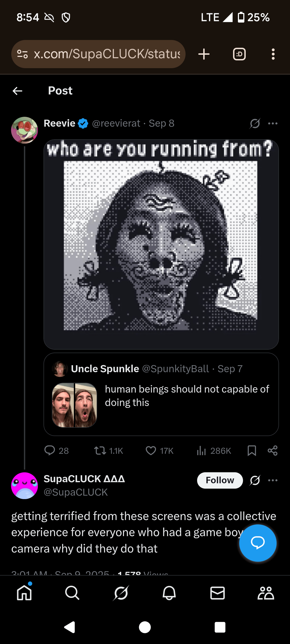This screenshot has height=644, width=290.
Task: Like Reevie's post with 17K likes
Action: coord(151,451)
